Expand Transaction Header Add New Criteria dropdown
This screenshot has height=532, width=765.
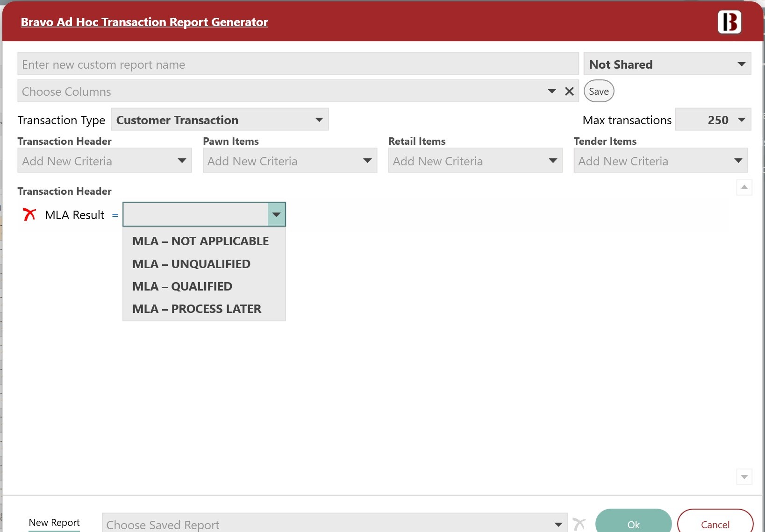coord(105,161)
